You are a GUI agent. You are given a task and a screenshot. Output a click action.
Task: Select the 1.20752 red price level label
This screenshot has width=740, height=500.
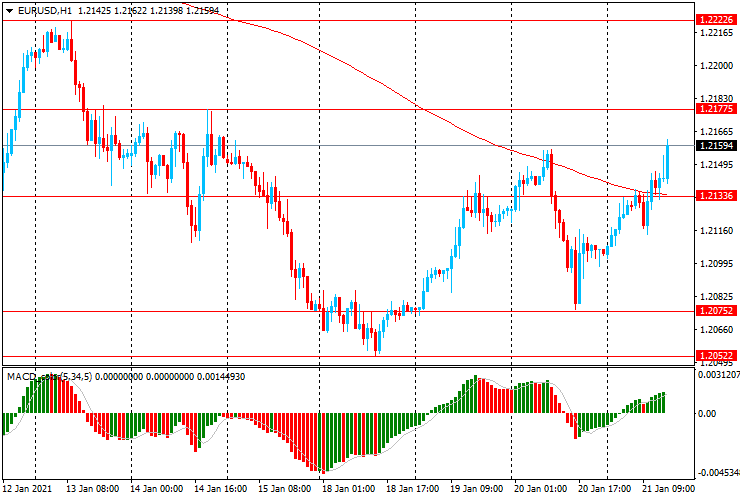(716, 311)
